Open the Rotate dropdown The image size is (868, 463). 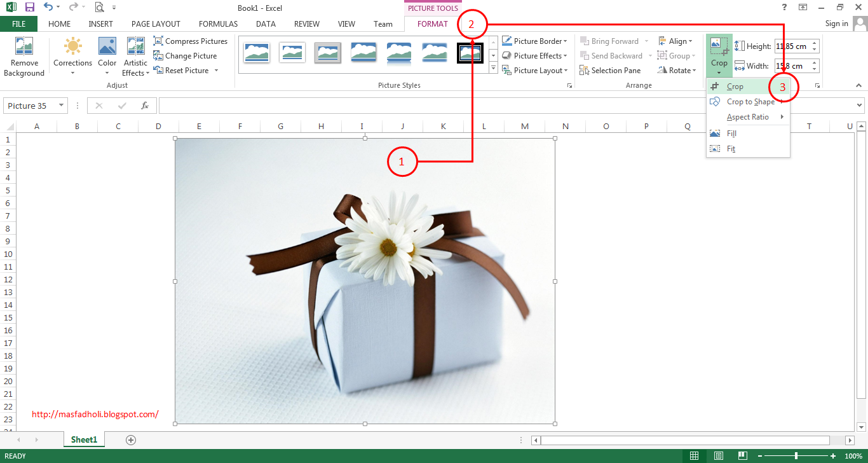coord(677,71)
